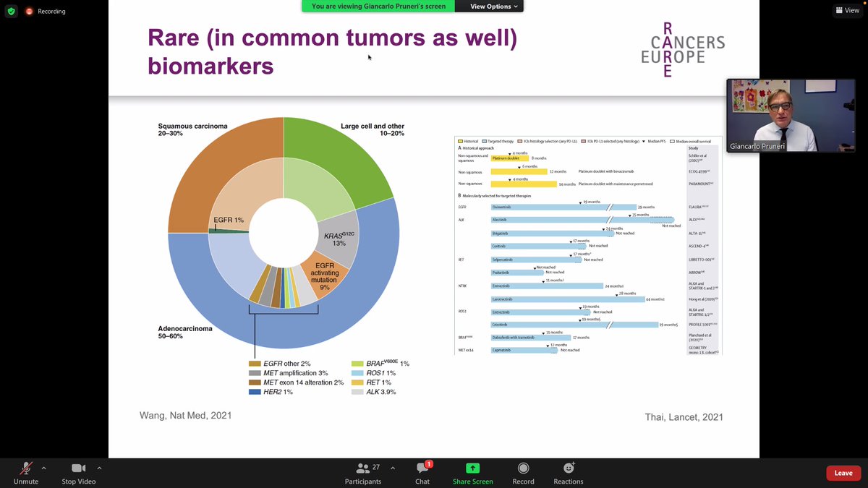Click the 'EGFR 1%' label in the pie chart
This screenshot has height=488, width=868.
(x=229, y=219)
